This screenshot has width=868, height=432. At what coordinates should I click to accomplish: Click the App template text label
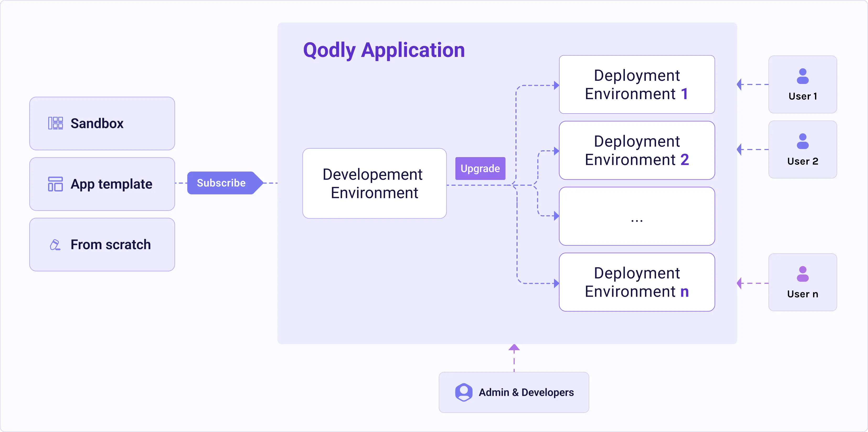(x=111, y=185)
